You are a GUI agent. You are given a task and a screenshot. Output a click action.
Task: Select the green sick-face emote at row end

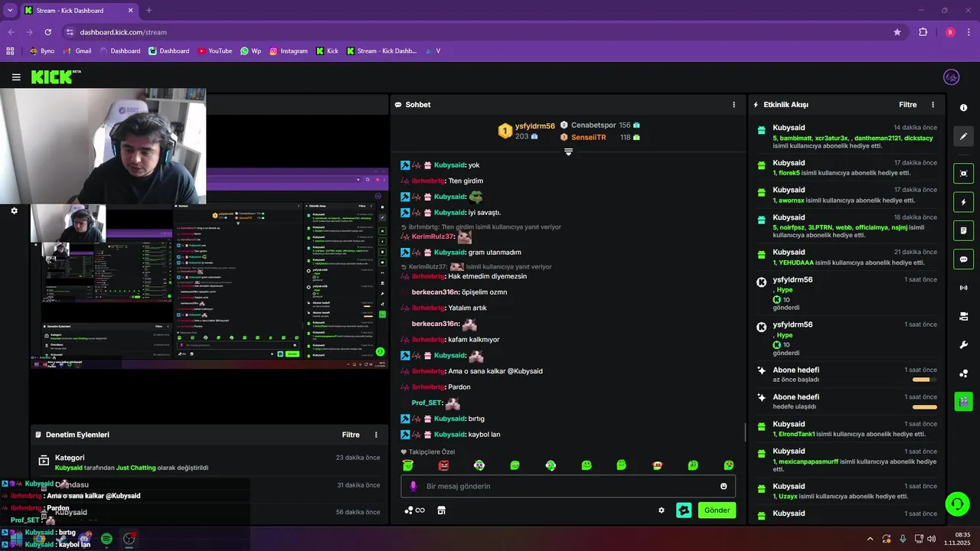729,465
